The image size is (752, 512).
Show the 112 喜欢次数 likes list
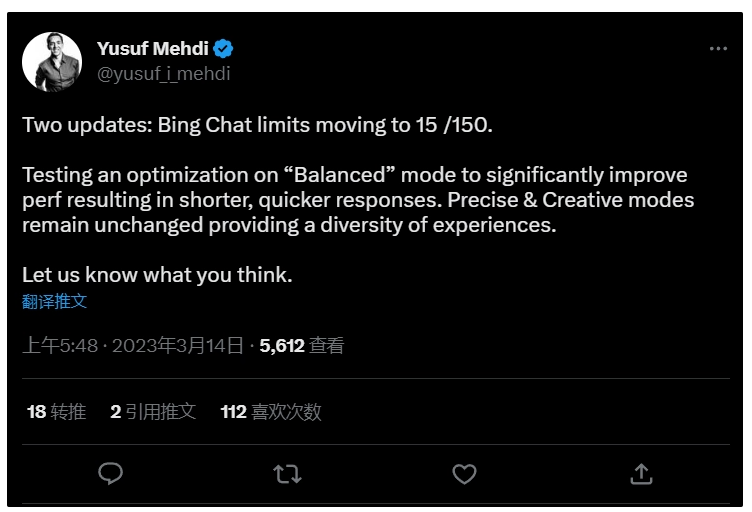271,412
